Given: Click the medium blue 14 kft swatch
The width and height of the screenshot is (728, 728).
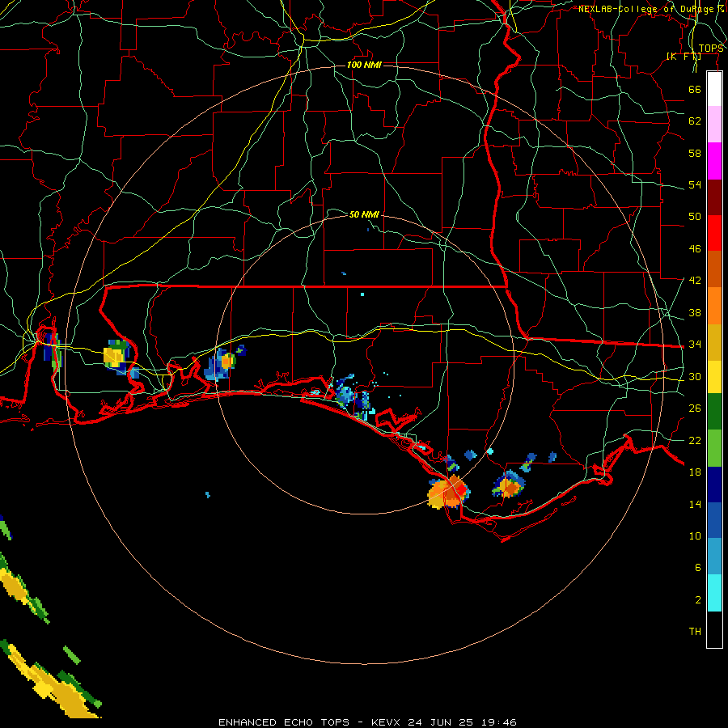Looking at the screenshot, I should pyautogui.click(x=714, y=520).
